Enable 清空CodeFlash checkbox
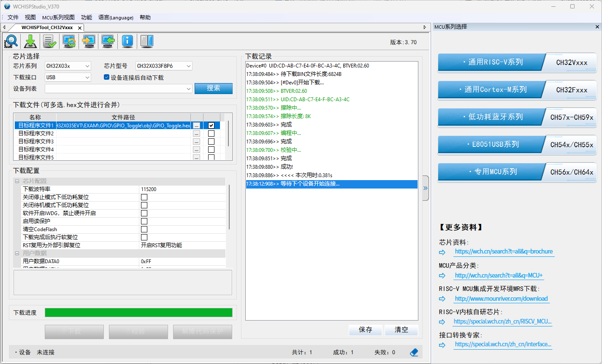602x364 pixels. click(x=144, y=229)
